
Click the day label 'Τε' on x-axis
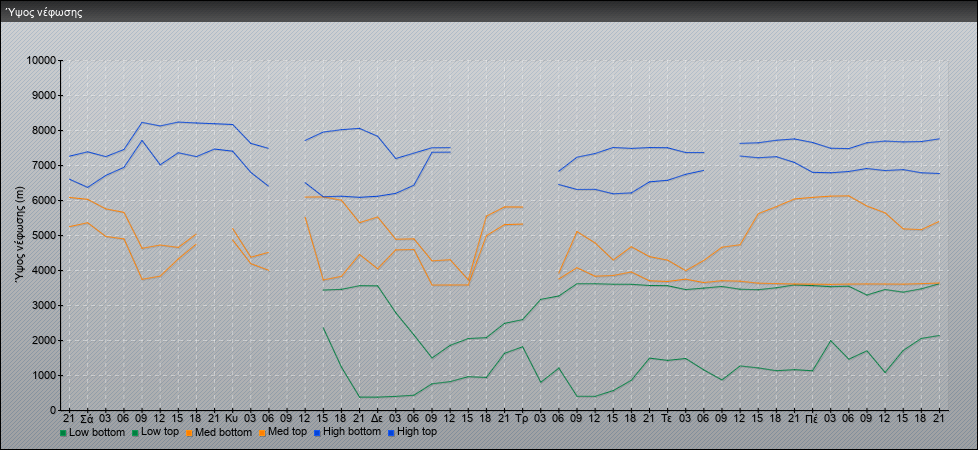[667, 418]
